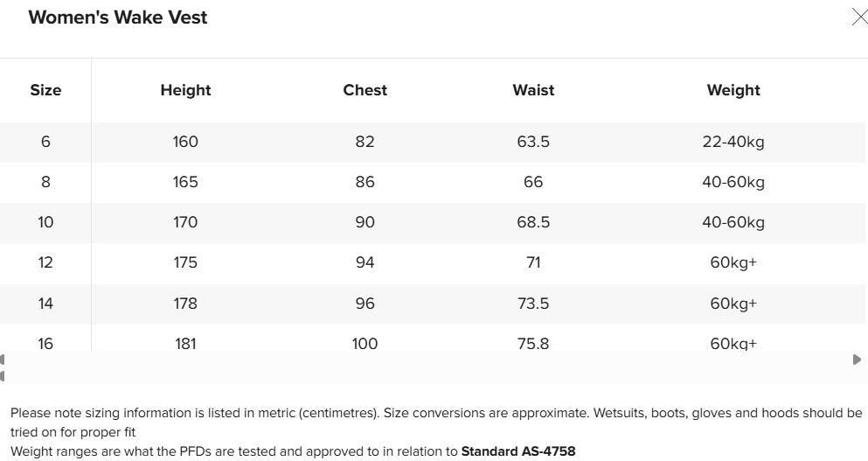Choose size 12 in the Size column

pos(45,262)
